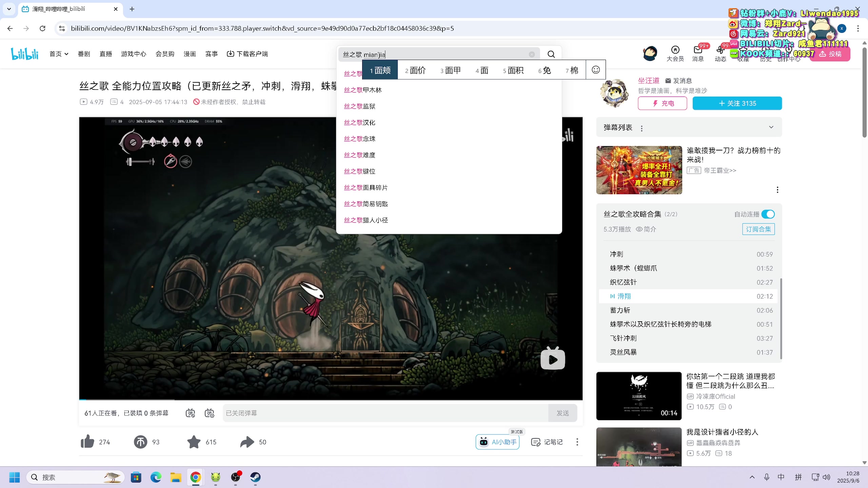Open 会员购 page
The width and height of the screenshot is (868, 488).
[x=165, y=54]
